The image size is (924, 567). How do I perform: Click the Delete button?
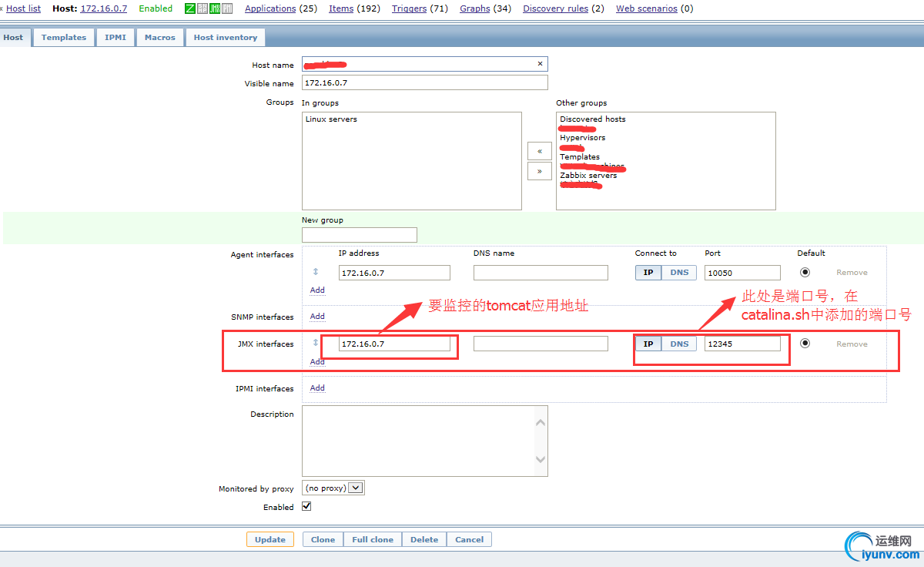pos(424,540)
